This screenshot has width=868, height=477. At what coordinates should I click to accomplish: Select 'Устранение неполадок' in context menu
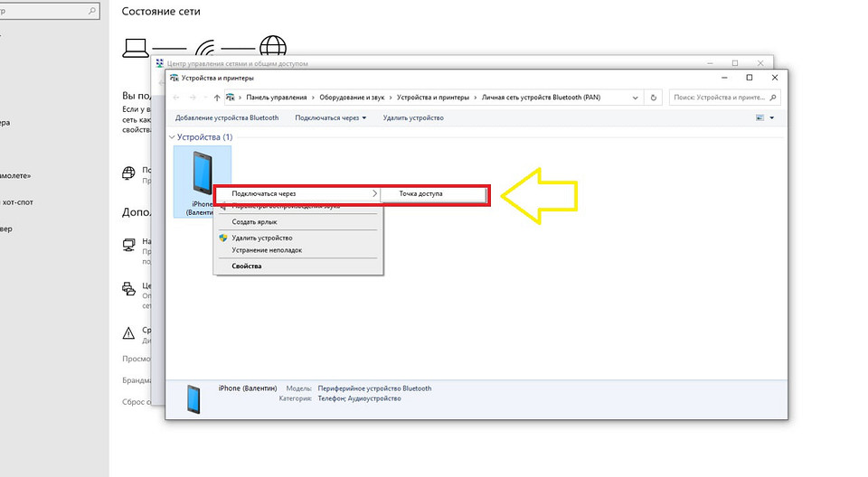click(x=266, y=250)
